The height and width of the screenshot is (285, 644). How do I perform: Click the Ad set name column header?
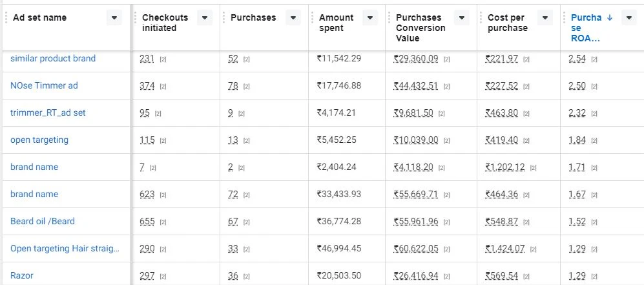click(39, 17)
